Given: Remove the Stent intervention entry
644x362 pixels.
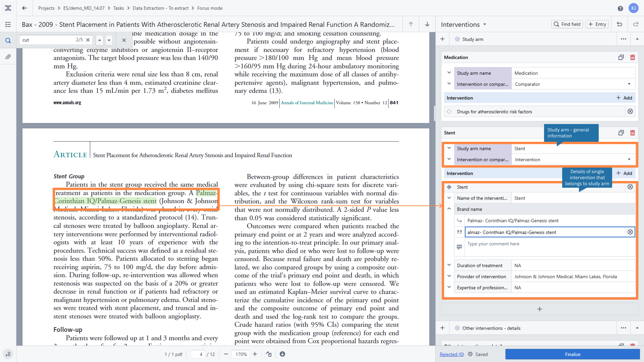Looking at the screenshot, I should (630, 187).
